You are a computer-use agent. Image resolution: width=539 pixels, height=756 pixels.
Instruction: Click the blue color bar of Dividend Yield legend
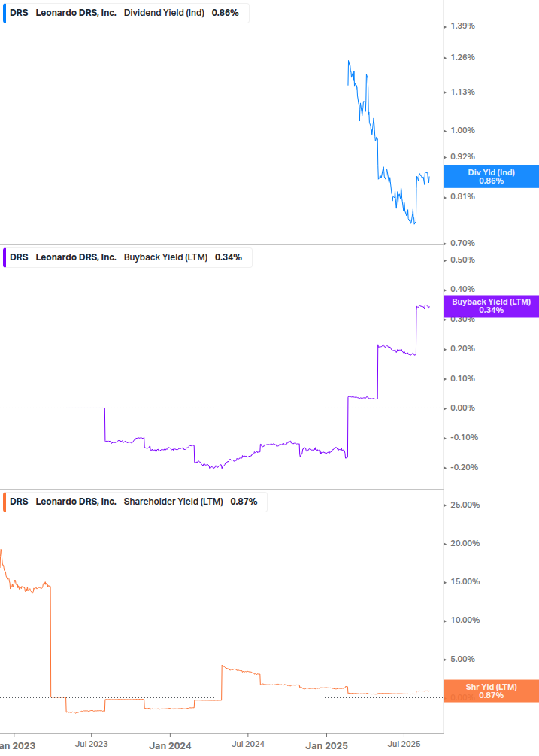pos(5,13)
